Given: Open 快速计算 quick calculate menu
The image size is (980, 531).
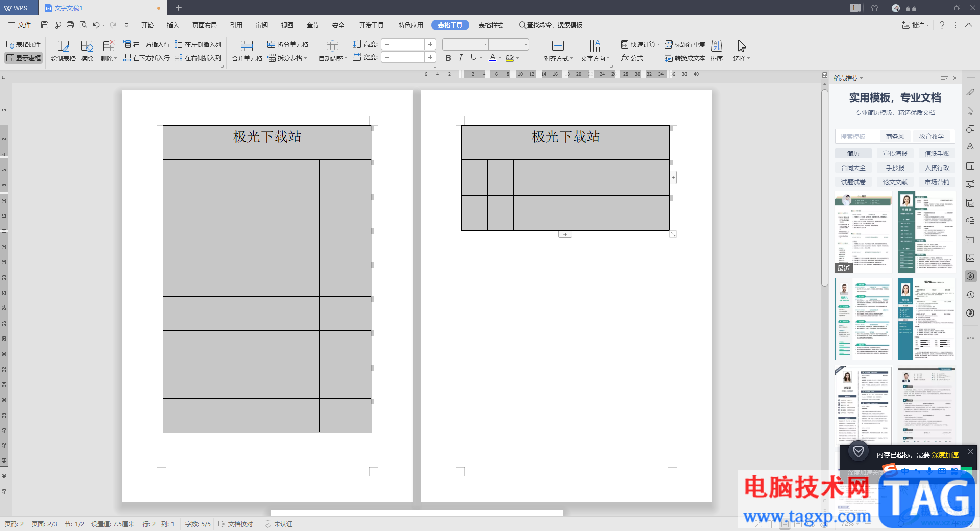Looking at the screenshot, I should pos(640,44).
